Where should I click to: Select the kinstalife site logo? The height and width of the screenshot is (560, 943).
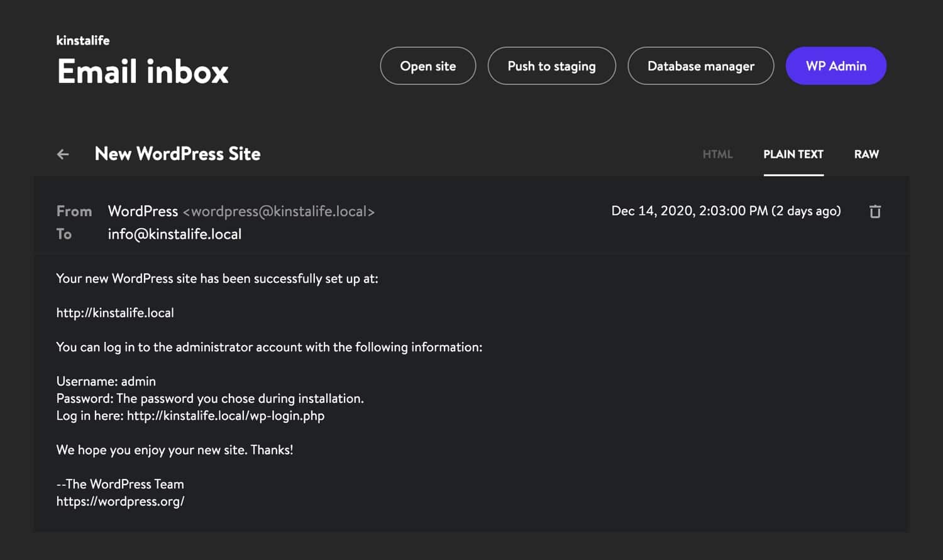[x=82, y=40]
